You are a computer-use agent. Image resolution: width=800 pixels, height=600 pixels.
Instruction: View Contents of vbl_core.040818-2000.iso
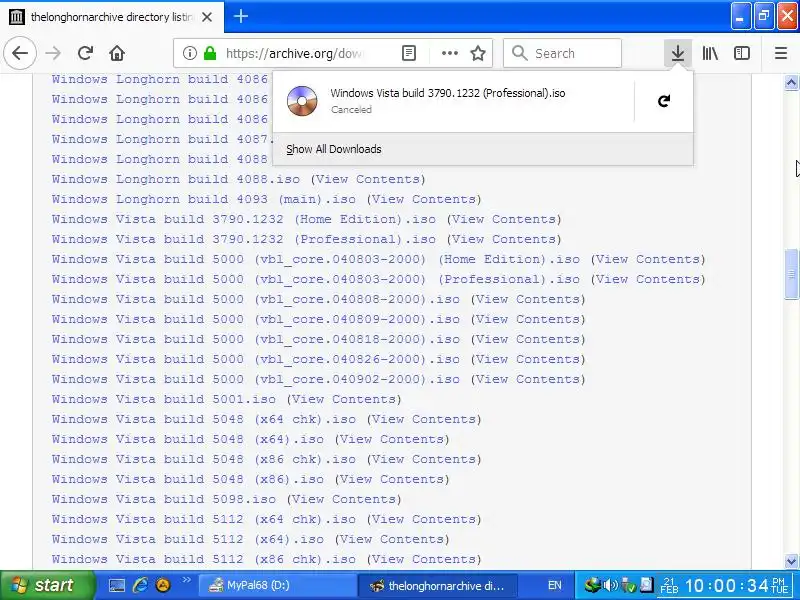(x=528, y=339)
